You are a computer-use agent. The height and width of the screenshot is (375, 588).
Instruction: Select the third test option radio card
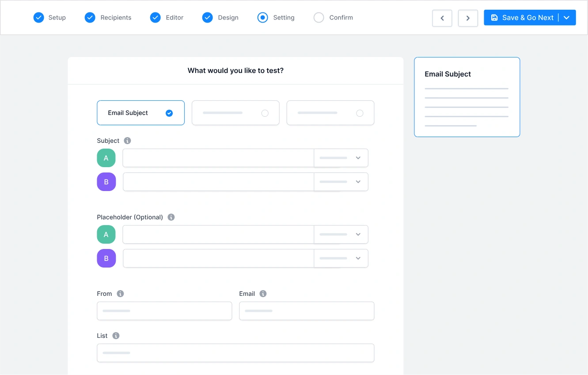pyautogui.click(x=330, y=113)
